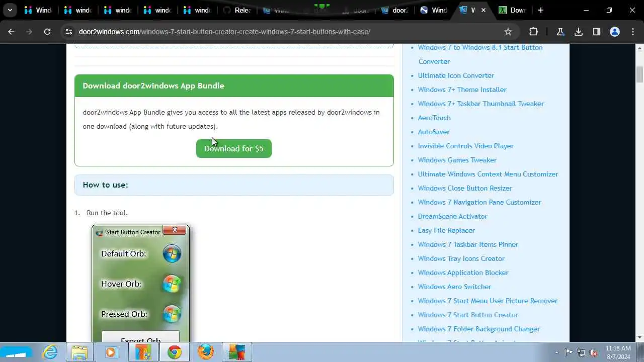Go back to the previous page

coord(11,32)
